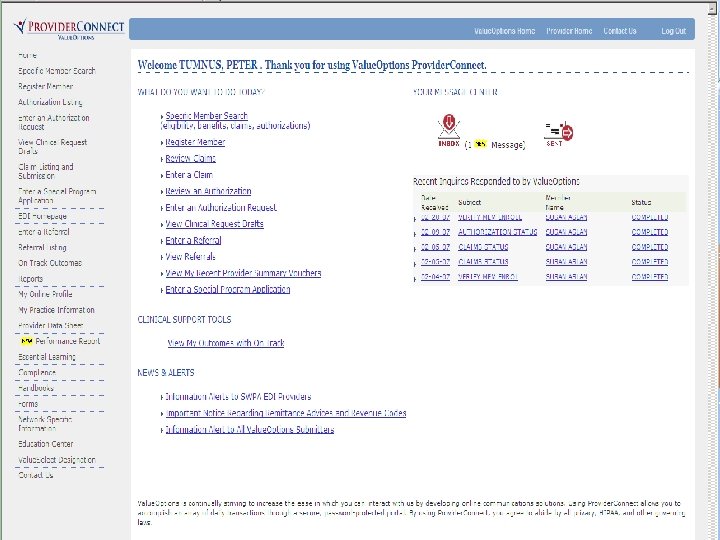Click the Register Member link in main content
Viewport: 720px width, 540px height.
pos(195,142)
